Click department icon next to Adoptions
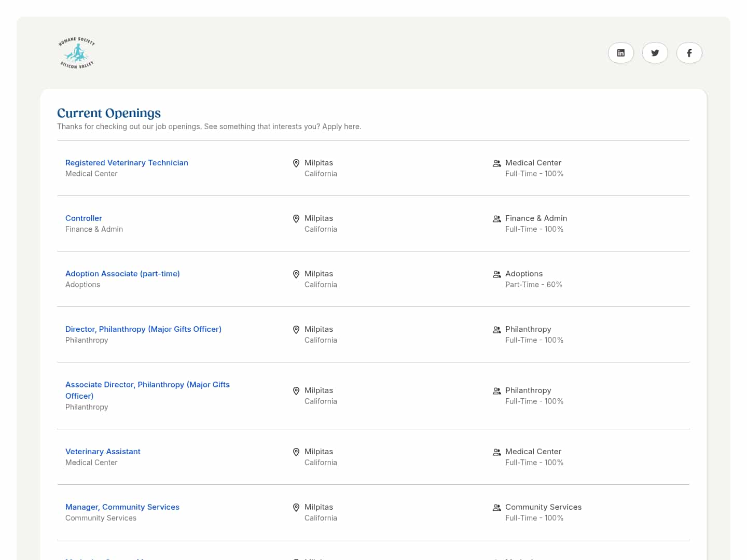This screenshot has height=560, width=747. (x=496, y=274)
